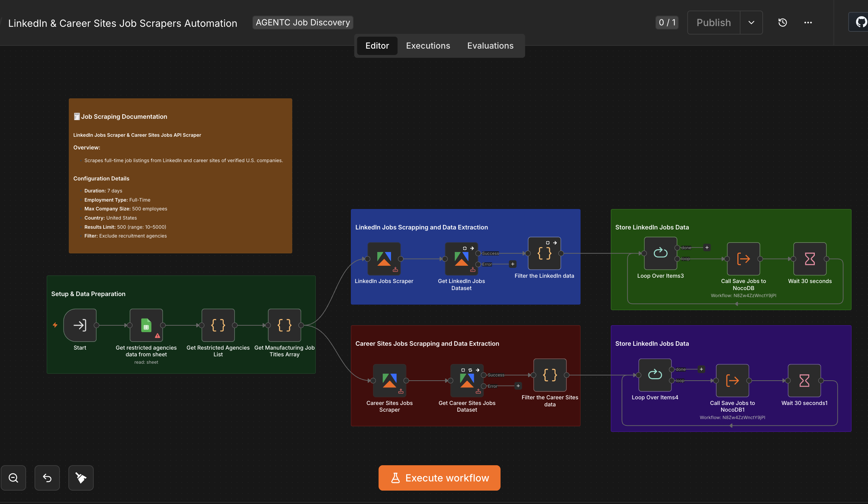868x504 pixels.
Task: Add node on Get Career Sites Dataset Error output
Action: pos(518,386)
